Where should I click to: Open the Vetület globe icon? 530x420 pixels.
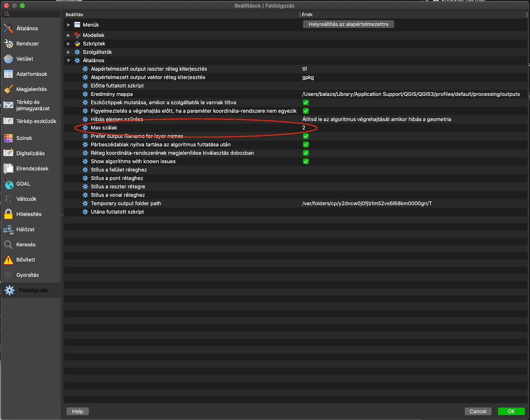[9, 59]
